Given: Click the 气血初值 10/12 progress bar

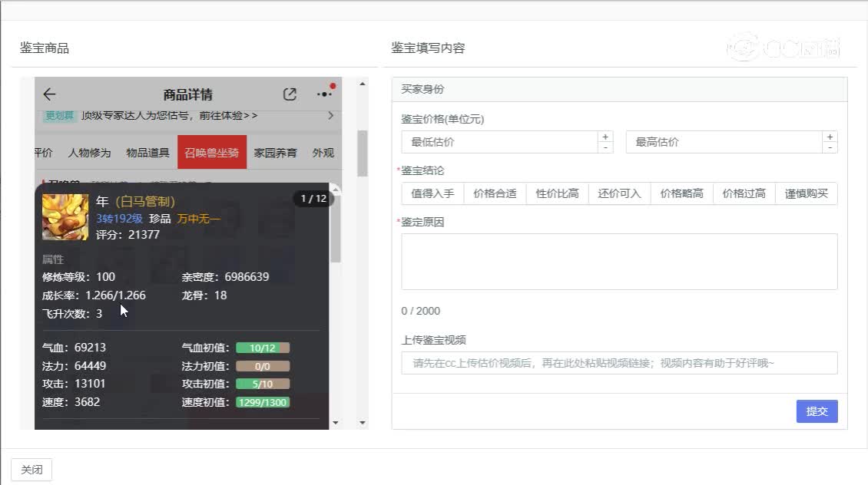Looking at the screenshot, I should click(x=263, y=348).
